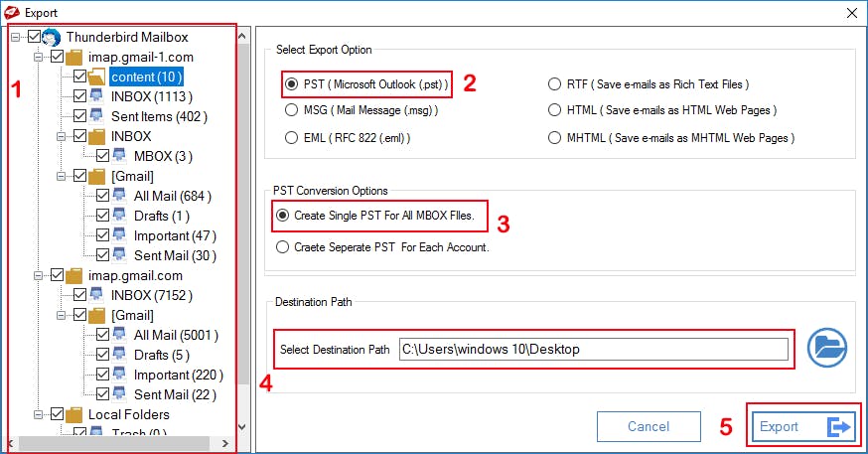Collapse the imap.gmail.com account node

pyautogui.click(x=38, y=275)
